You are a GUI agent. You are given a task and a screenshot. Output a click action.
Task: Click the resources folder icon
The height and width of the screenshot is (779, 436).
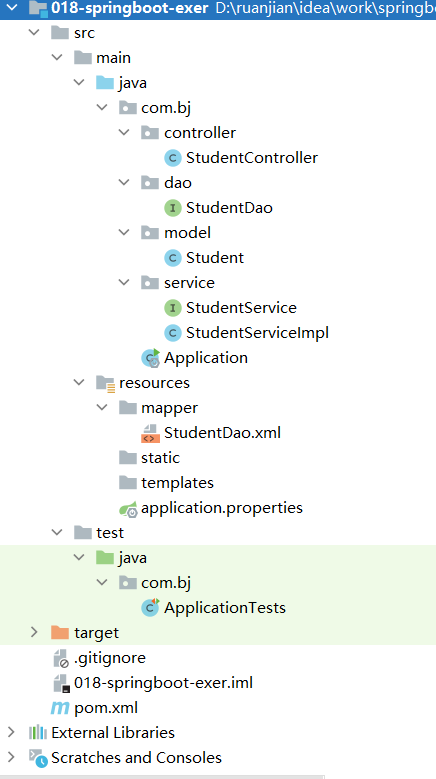pos(105,383)
